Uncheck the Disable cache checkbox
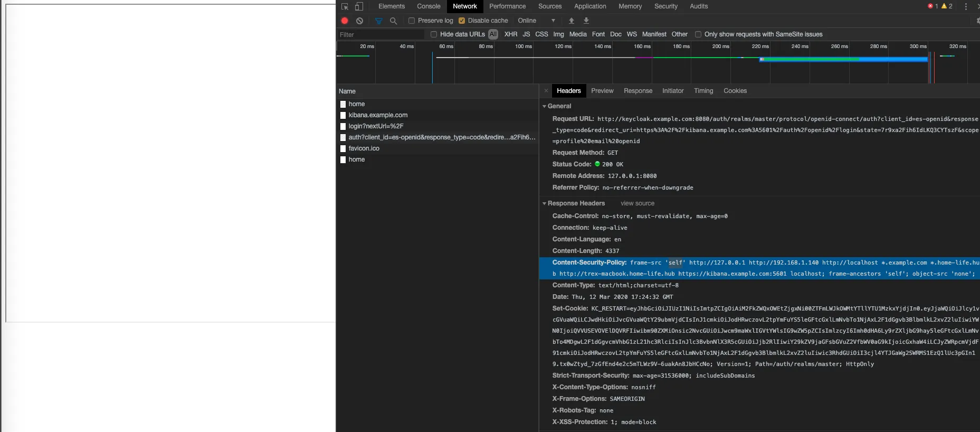The height and width of the screenshot is (432, 980). [462, 21]
